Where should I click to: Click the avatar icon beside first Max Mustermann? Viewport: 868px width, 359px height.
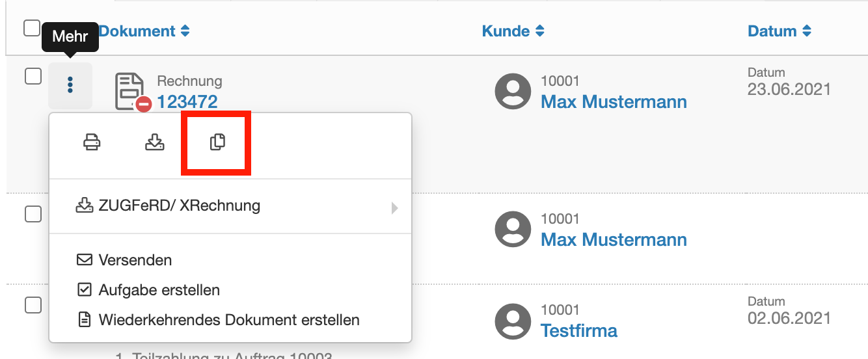click(x=513, y=91)
